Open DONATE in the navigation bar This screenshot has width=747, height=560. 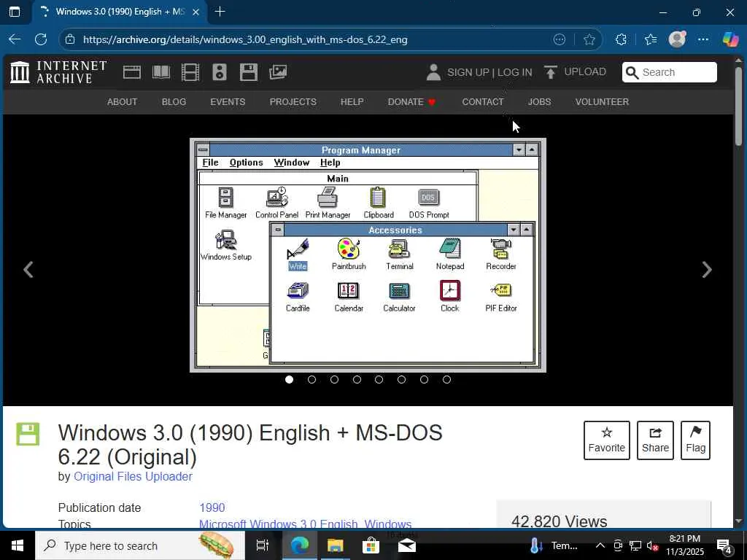pos(411,102)
